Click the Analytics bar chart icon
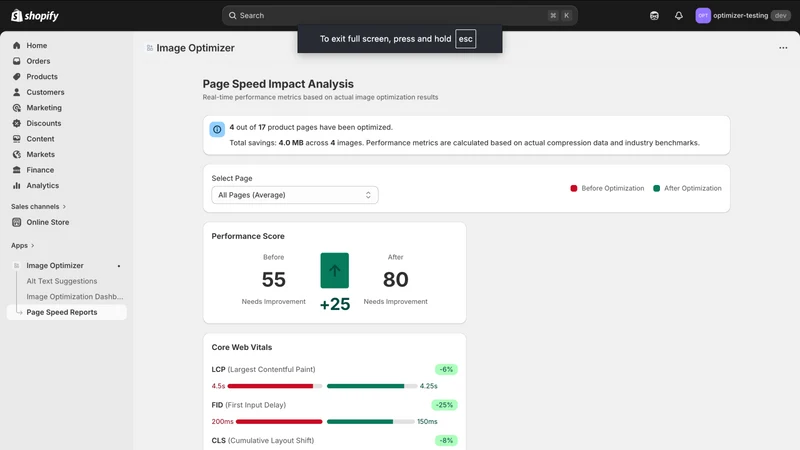The image size is (800, 450). [x=17, y=186]
